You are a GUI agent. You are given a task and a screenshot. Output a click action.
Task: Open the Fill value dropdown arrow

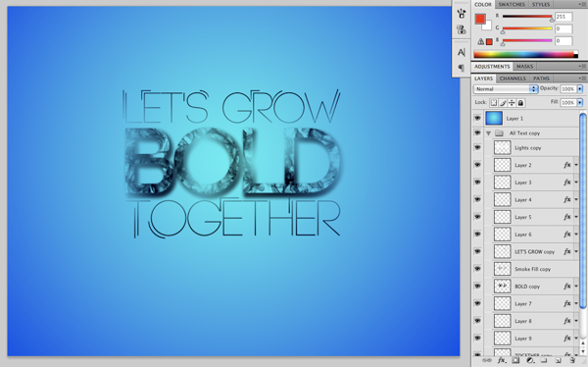coord(580,103)
